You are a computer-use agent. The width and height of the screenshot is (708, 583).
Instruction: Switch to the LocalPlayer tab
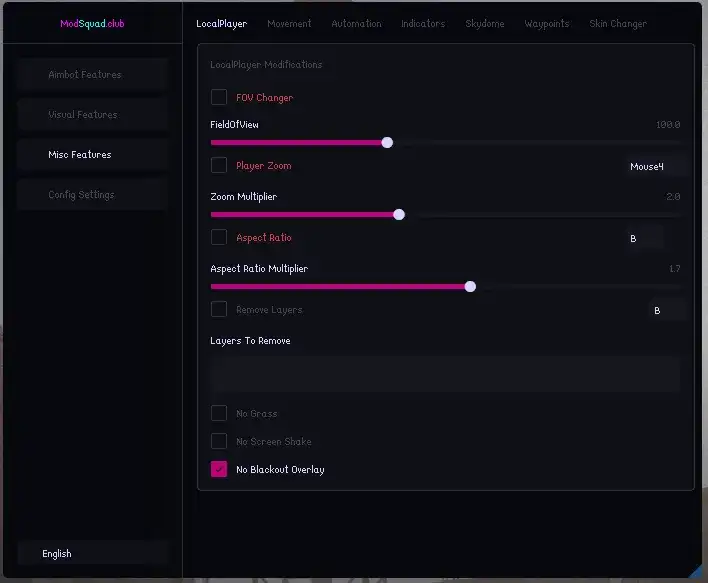(222, 23)
